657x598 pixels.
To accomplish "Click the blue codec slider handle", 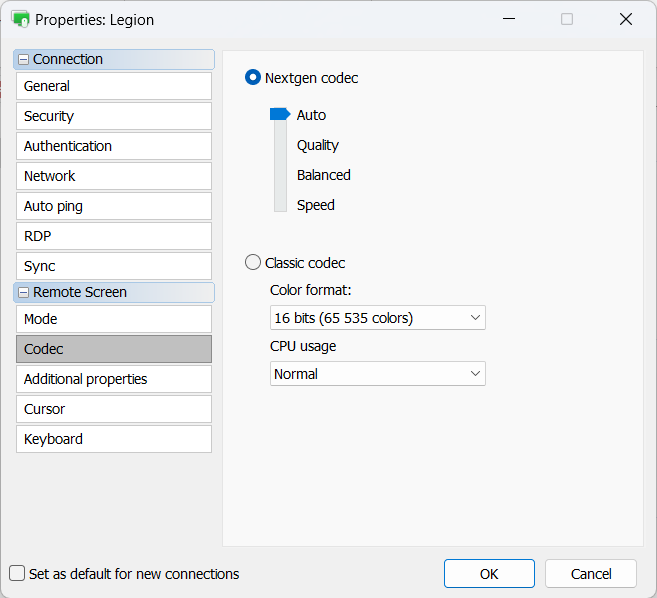I will tap(280, 115).
